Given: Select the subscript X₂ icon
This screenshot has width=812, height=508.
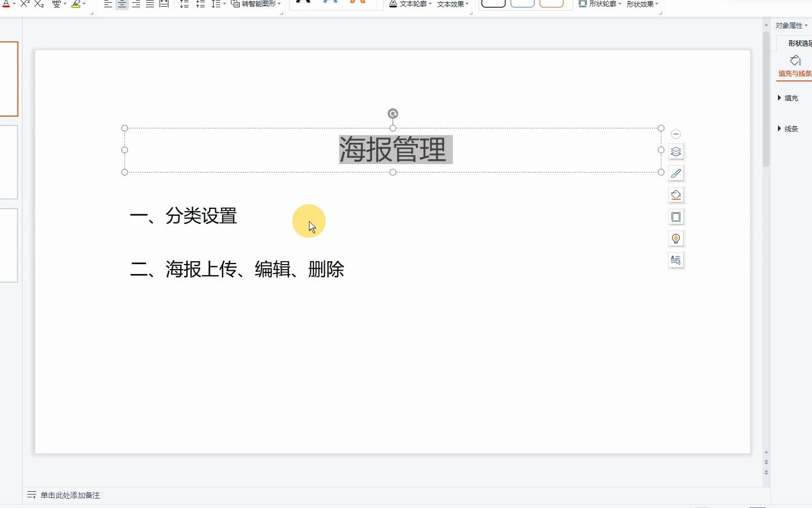Looking at the screenshot, I should pos(38,4).
